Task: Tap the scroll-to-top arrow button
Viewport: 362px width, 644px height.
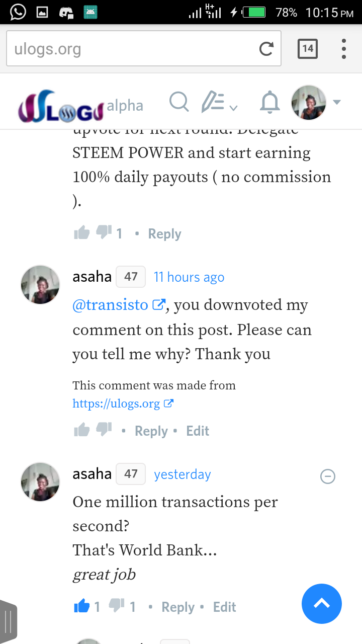Action: [x=322, y=604]
